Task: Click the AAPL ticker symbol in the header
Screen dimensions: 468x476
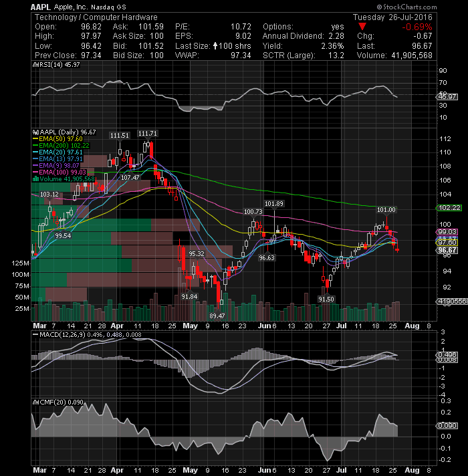Action: (41, 7)
